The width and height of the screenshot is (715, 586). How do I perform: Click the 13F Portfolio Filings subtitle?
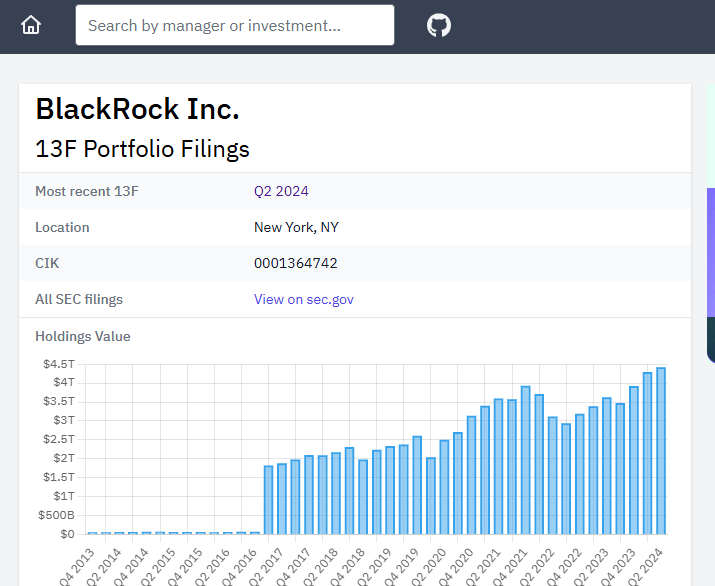(x=142, y=149)
